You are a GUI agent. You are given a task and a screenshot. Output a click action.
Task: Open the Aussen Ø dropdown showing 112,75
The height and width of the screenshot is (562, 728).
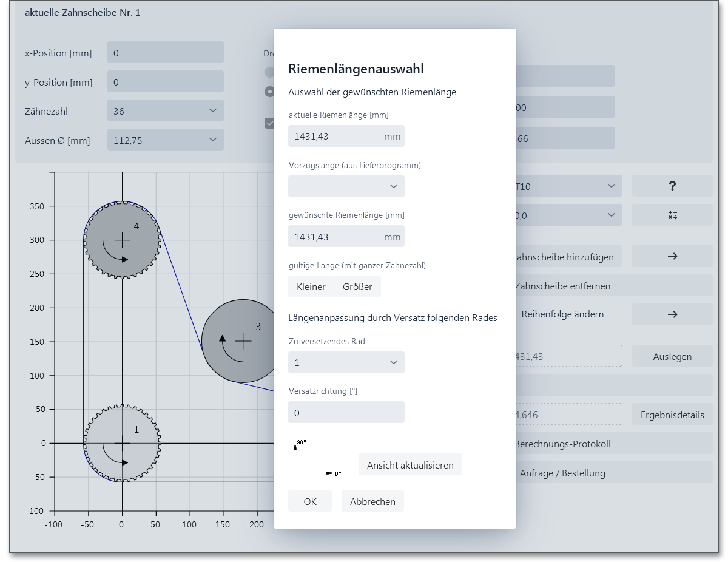[x=166, y=140]
